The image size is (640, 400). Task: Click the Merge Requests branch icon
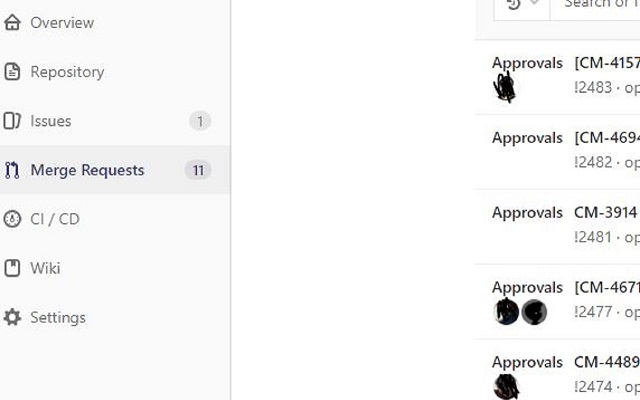[x=12, y=170]
